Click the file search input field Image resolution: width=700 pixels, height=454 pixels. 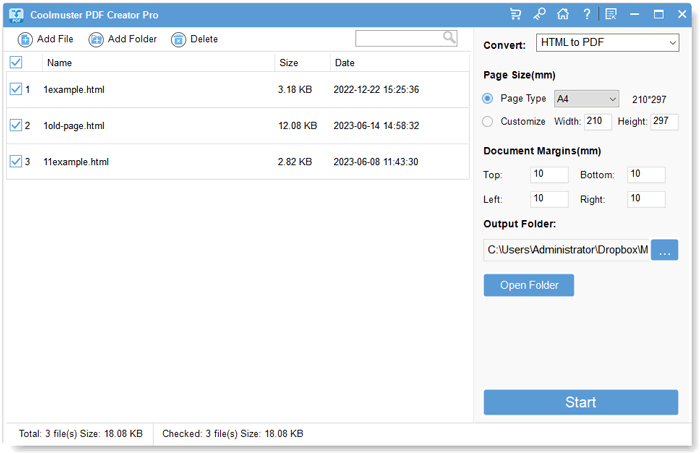tap(406, 38)
